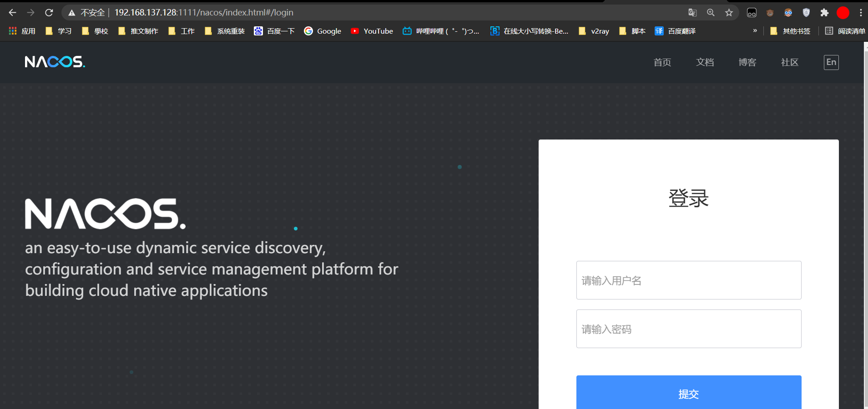Click the Tampermonkey-style extension icon left of star's right group
Viewport: 868px width, 409px height.
(x=752, y=13)
